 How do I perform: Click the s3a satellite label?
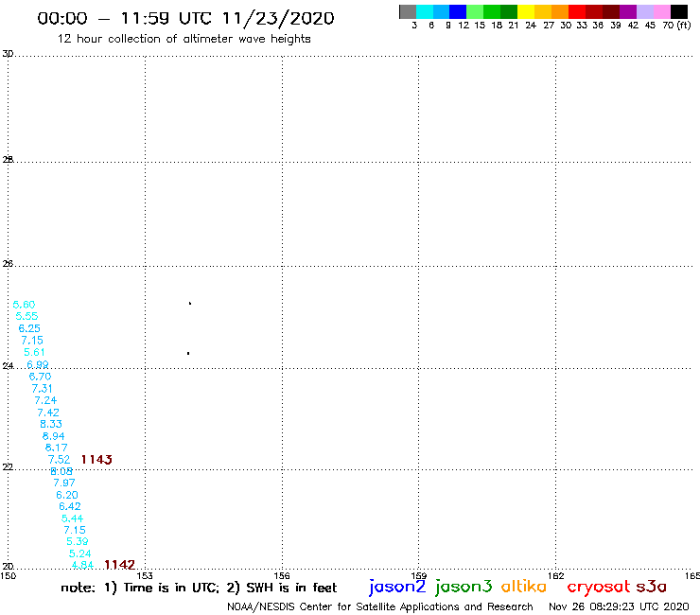[652, 587]
